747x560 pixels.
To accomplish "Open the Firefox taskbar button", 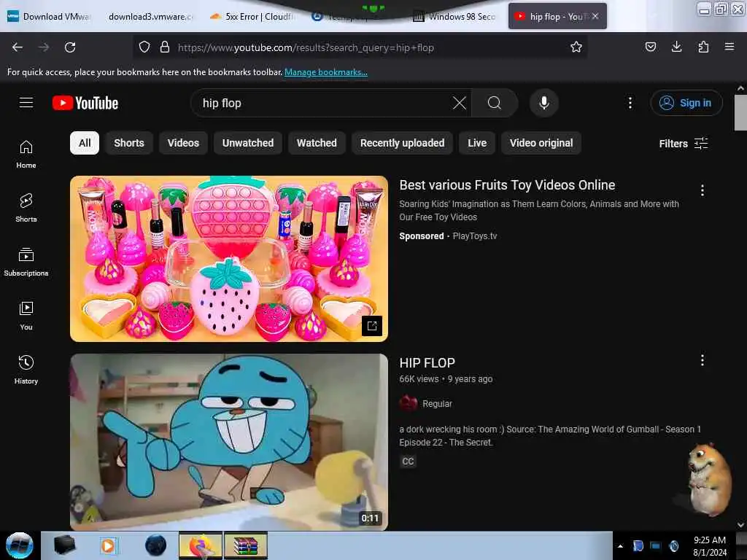I will 201,545.
